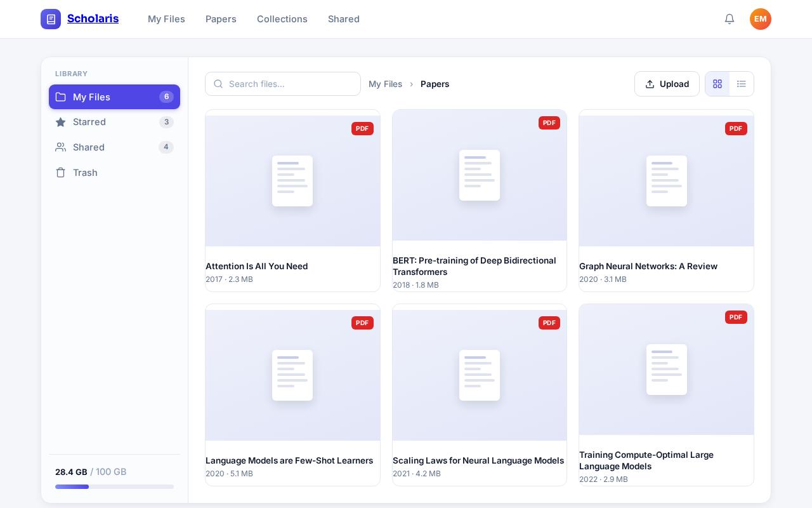This screenshot has height=508, width=812.
Task: Switch to grid view
Action: tap(717, 84)
